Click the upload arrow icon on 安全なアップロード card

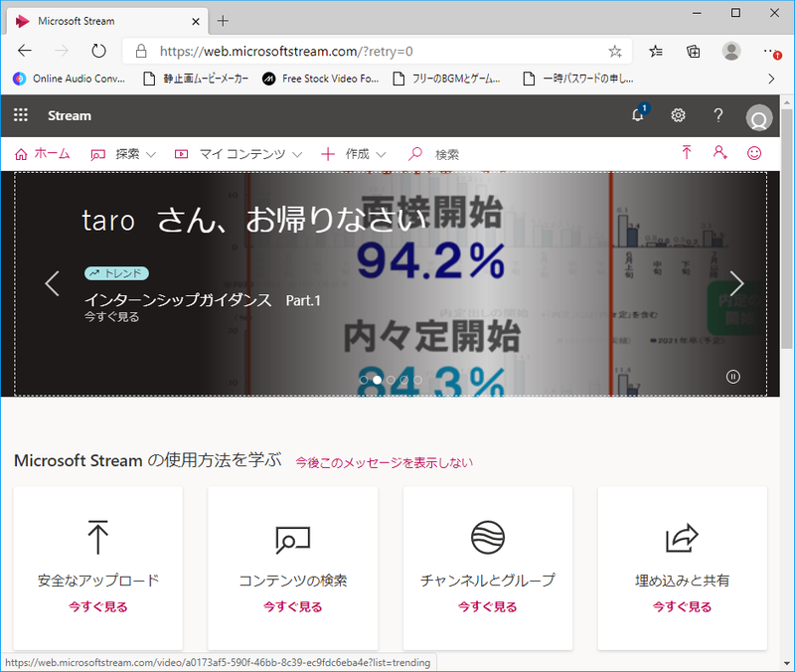(x=97, y=537)
